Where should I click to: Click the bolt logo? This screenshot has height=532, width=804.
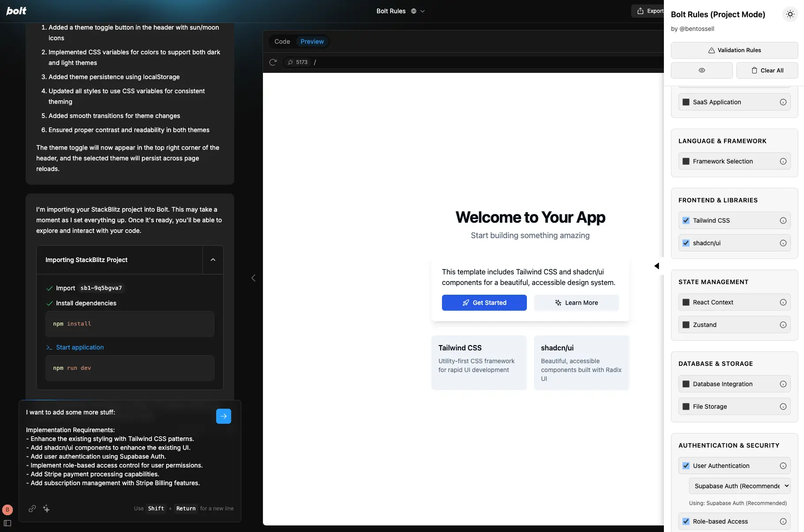pyautogui.click(x=16, y=11)
